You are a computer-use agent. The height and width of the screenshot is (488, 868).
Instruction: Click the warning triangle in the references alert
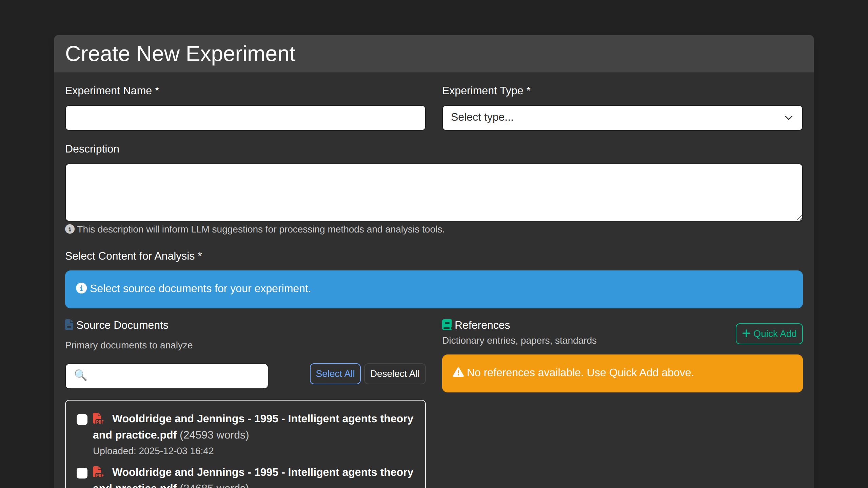[x=458, y=372]
